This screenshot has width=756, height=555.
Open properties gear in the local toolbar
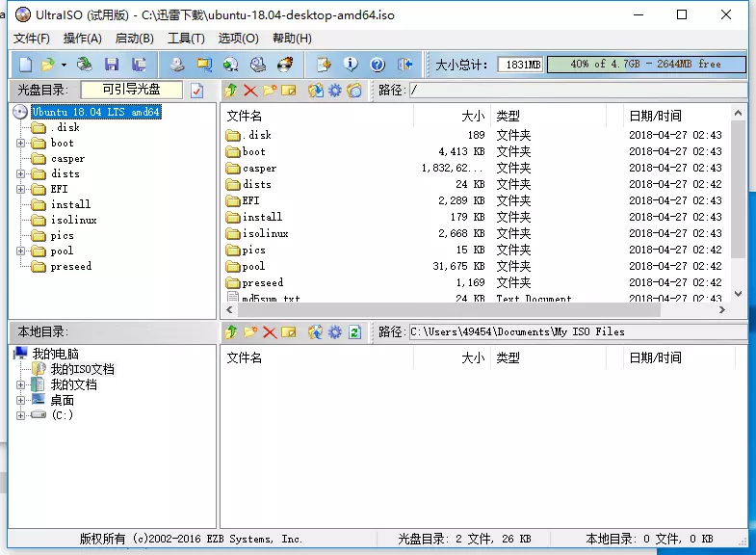point(335,331)
